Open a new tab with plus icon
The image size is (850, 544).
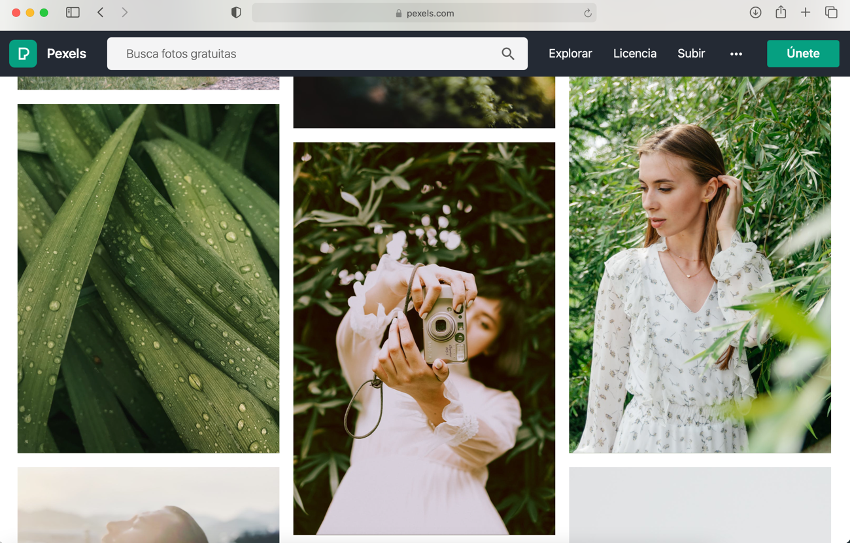805,12
